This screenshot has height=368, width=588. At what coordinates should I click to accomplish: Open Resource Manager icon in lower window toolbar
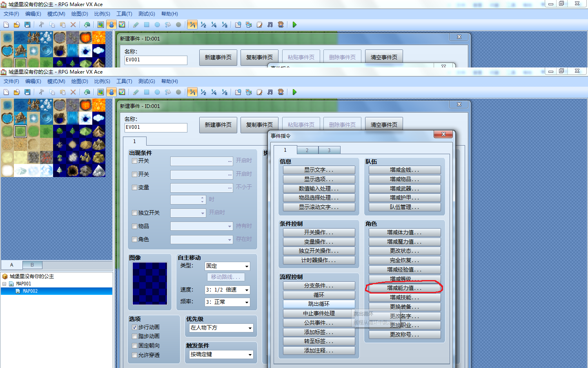tap(249, 92)
